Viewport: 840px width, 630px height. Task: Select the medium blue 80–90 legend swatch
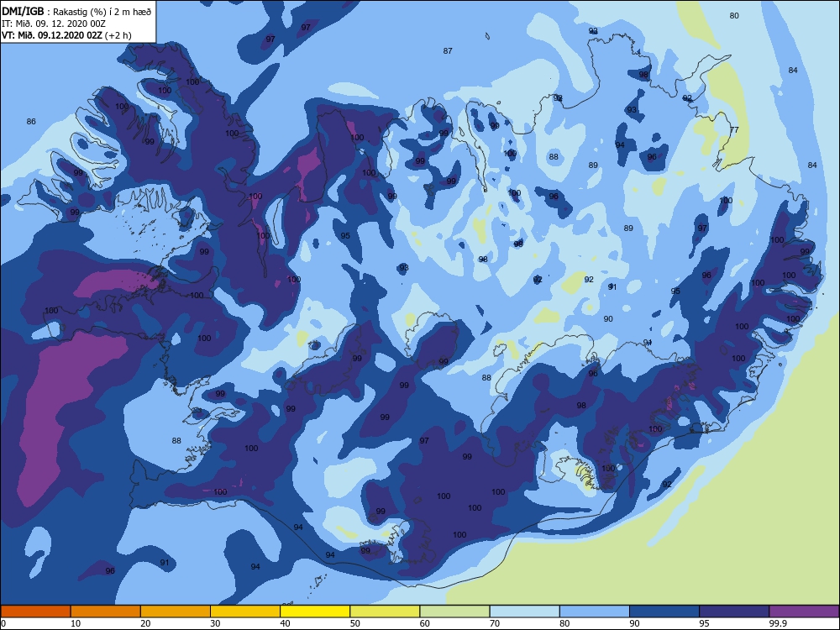point(595,612)
